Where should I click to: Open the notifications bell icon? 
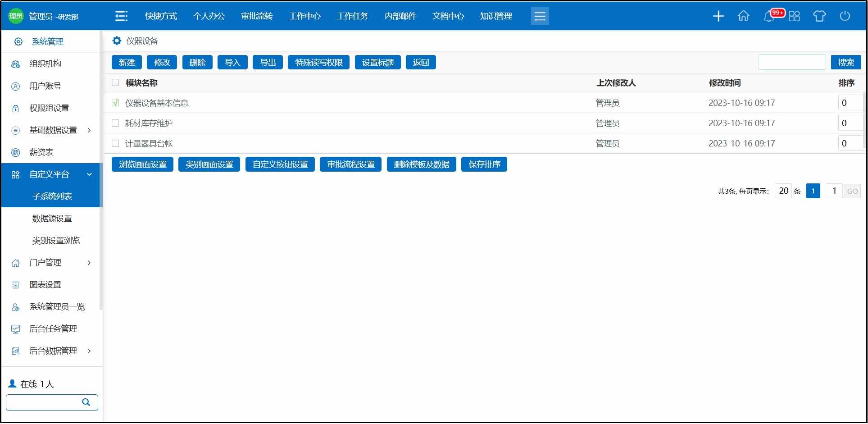[769, 17]
